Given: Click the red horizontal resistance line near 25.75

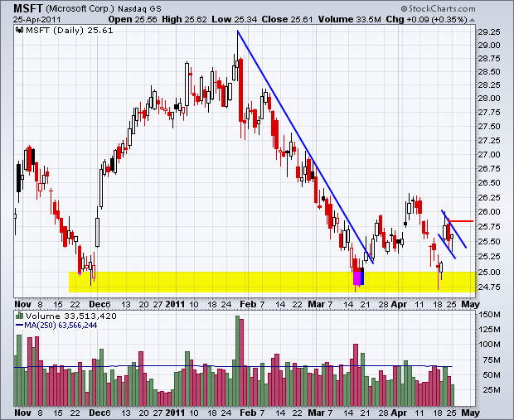Looking at the screenshot, I should pos(461,221).
